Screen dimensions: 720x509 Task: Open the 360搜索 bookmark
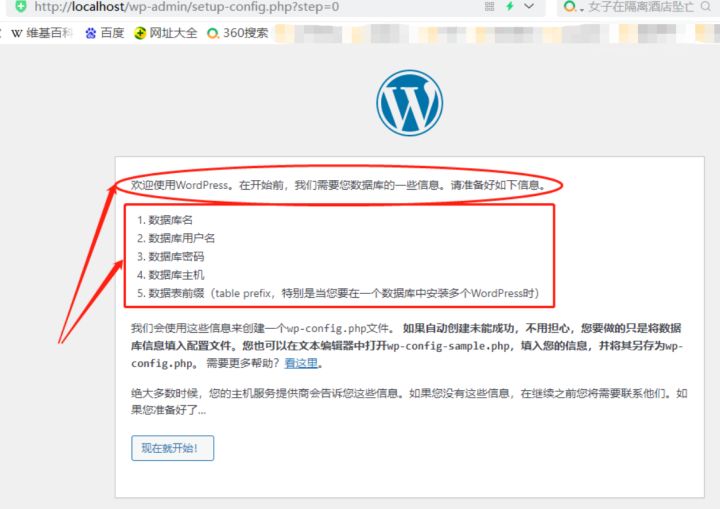[x=237, y=33]
